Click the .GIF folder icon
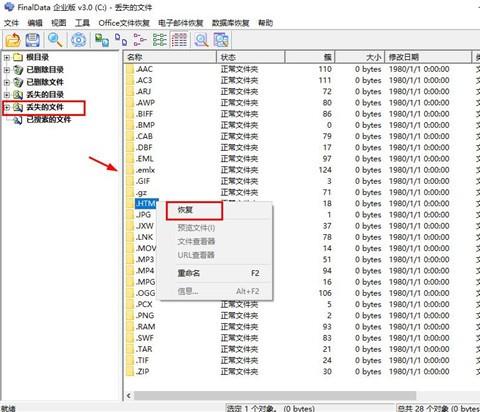This screenshot has width=480, height=412. pos(130,181)
